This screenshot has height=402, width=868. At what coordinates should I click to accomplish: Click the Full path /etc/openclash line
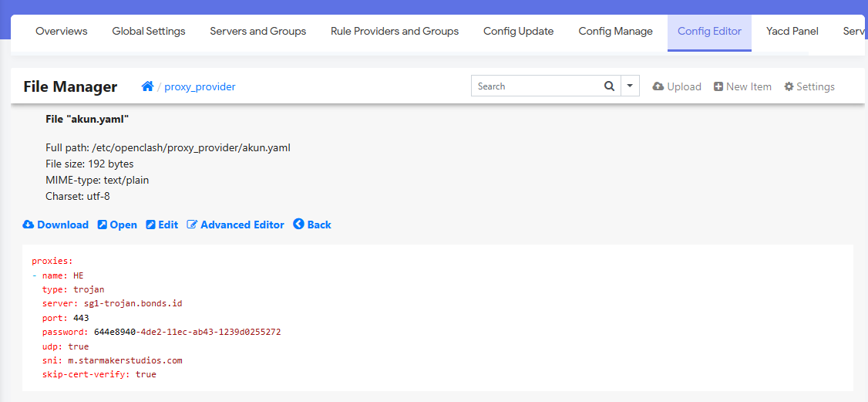pyautogui.click(x=168, y=148)
